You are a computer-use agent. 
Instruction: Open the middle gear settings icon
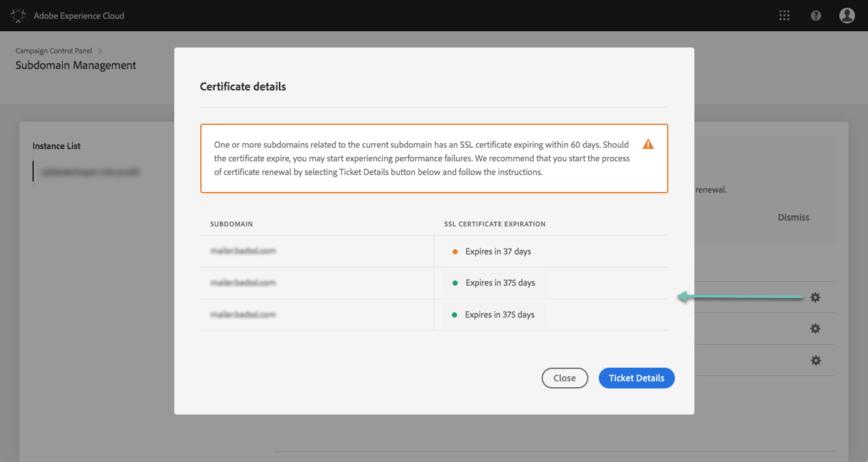pos(815,329)
